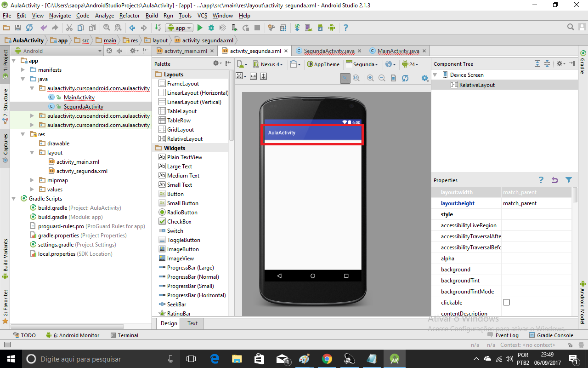Click toggle layout width icon
This screenshot has width=588, height=368.
pos(253,76)
